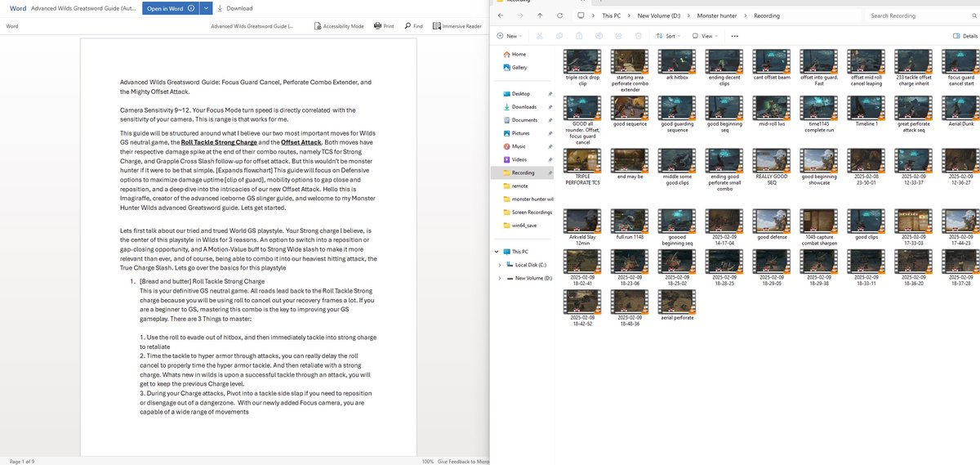
Task: Expand New Volume (D:) tree node
Action: [x=499, y=278]
